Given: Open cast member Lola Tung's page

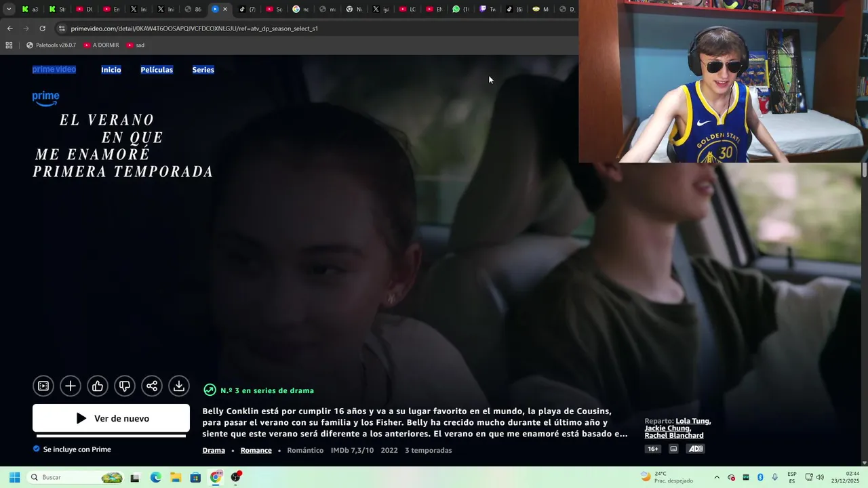Looking at the screenshot, I should [692, 421].
